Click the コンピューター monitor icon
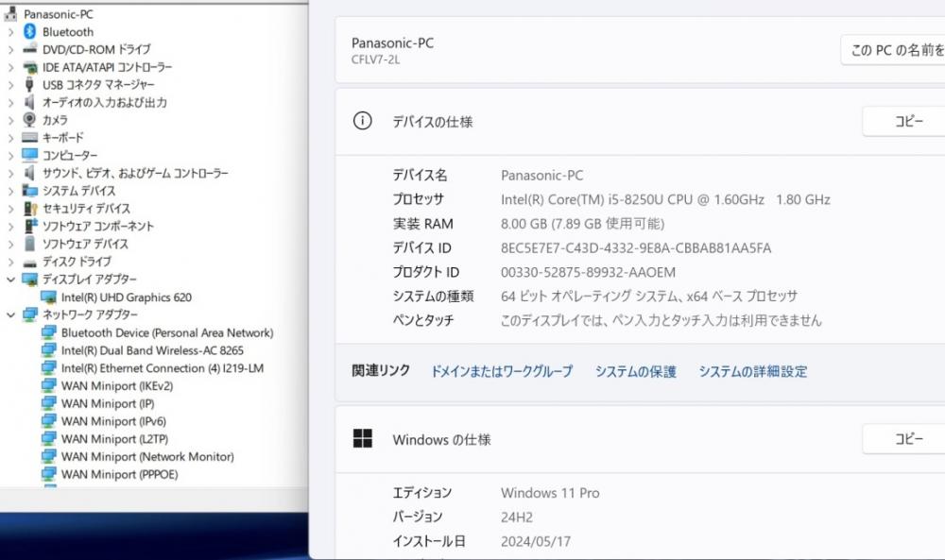Viewport: 945px width, 560px height. (x=29, y=155)
